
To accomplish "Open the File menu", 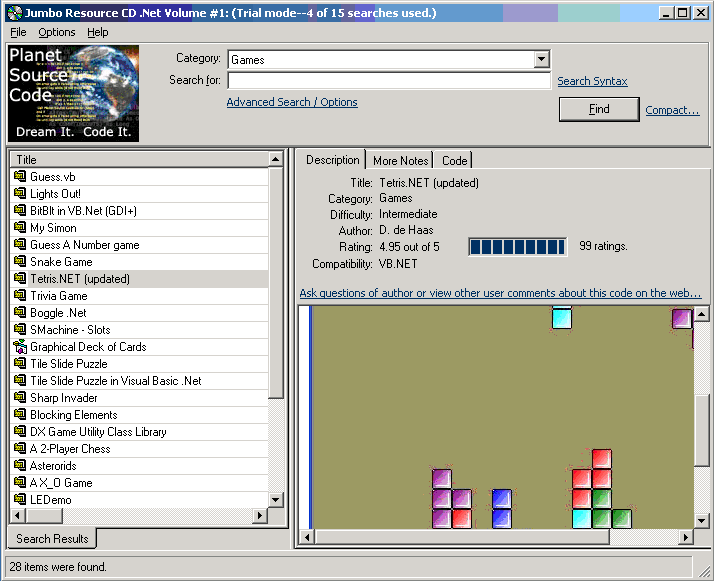I will coord(18,32).
